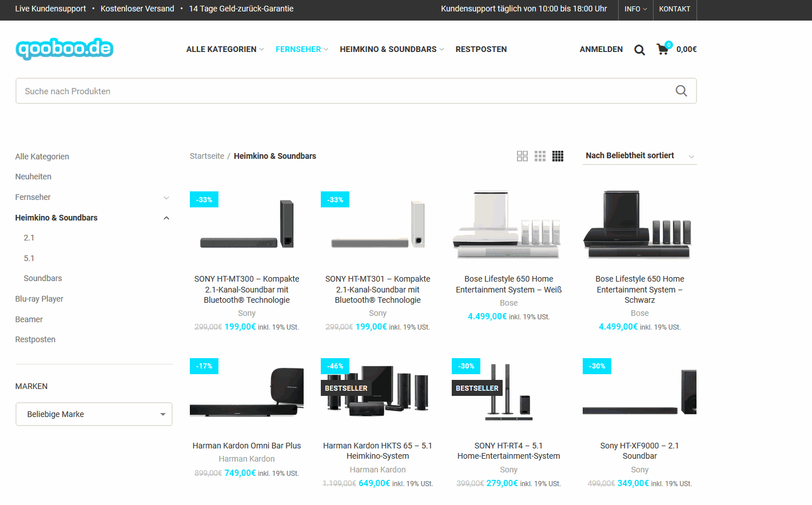The image size is (812, 505).
Task: Open the qooboo.de logo homepage
Action: (x=64, y=49)
